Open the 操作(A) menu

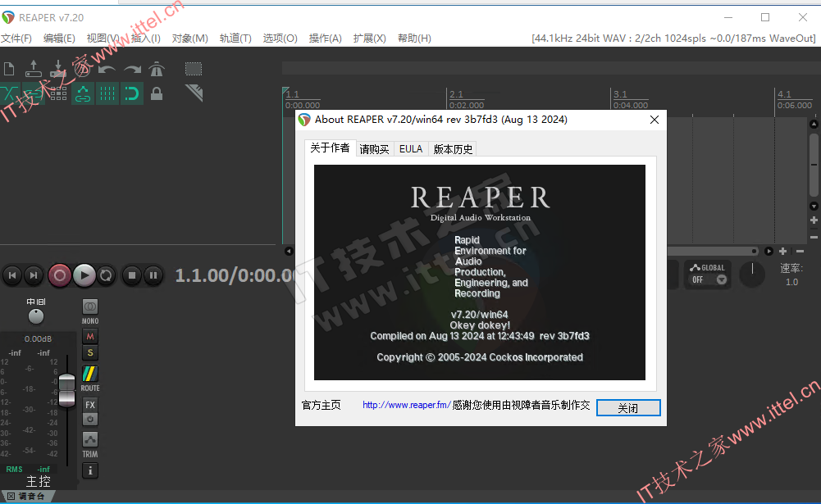point(325,39)
